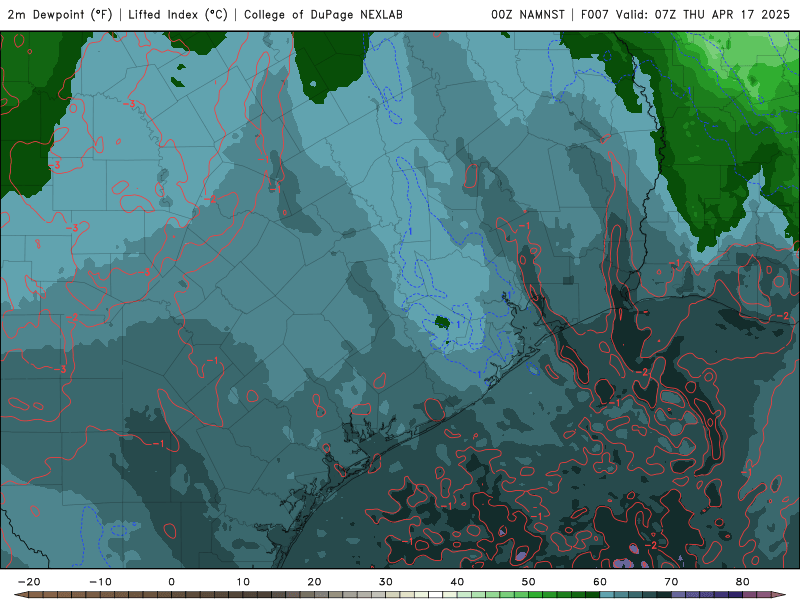Click the "F007" forecast hour text
Screen dimensions: 800x600
click(x=595, y=15)
